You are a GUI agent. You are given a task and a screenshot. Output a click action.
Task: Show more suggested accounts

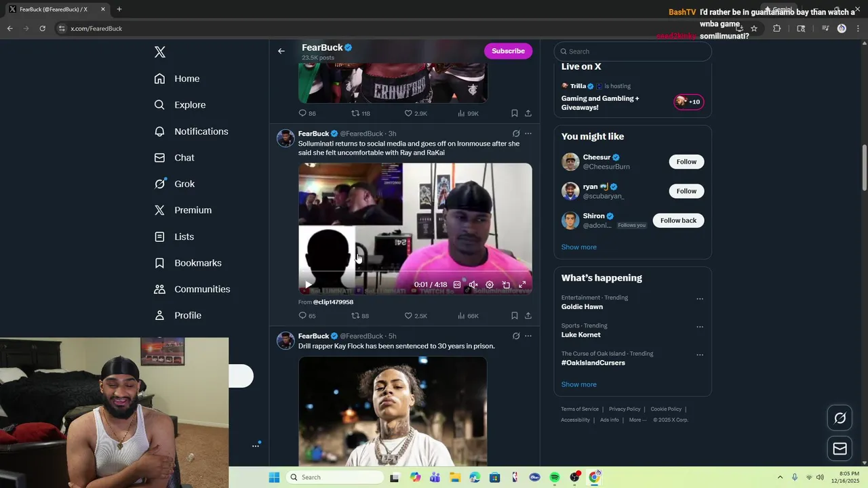coord(578,247)
